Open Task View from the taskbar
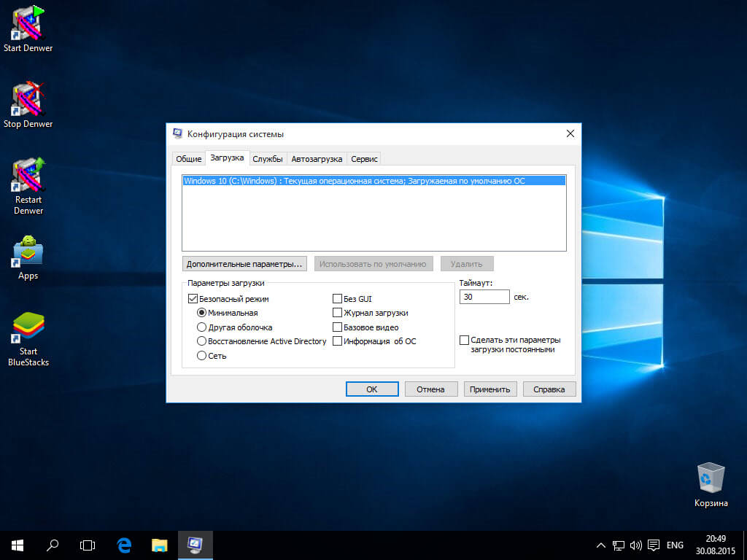This screenshot has height=560, width=747. tap(88, 545)
